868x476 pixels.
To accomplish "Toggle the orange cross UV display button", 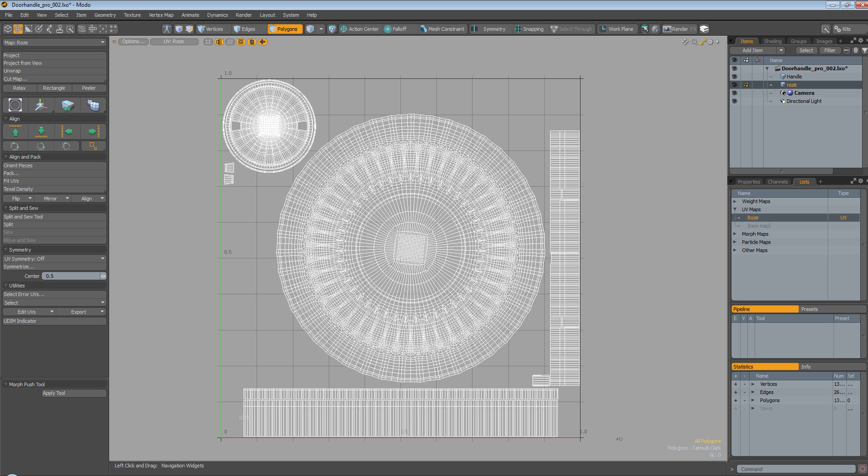I will tap(263, 42).
